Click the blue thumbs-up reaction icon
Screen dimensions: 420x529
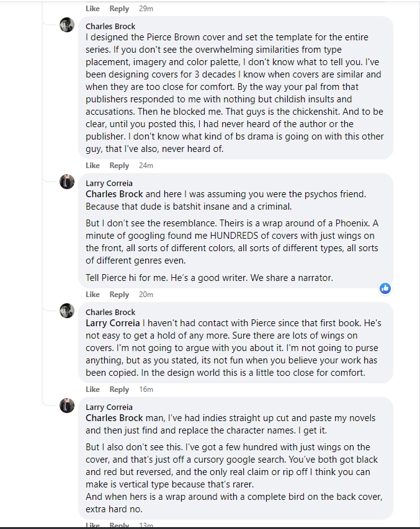[385, 288]
